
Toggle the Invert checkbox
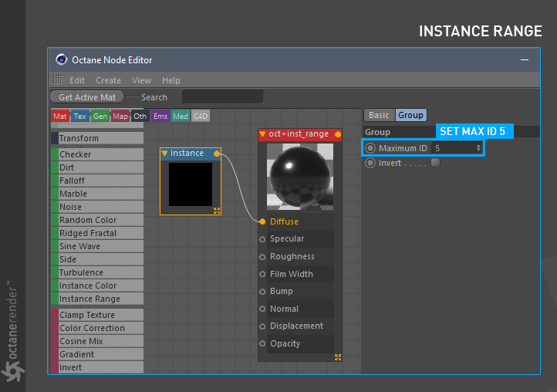[x=435, y=163]
